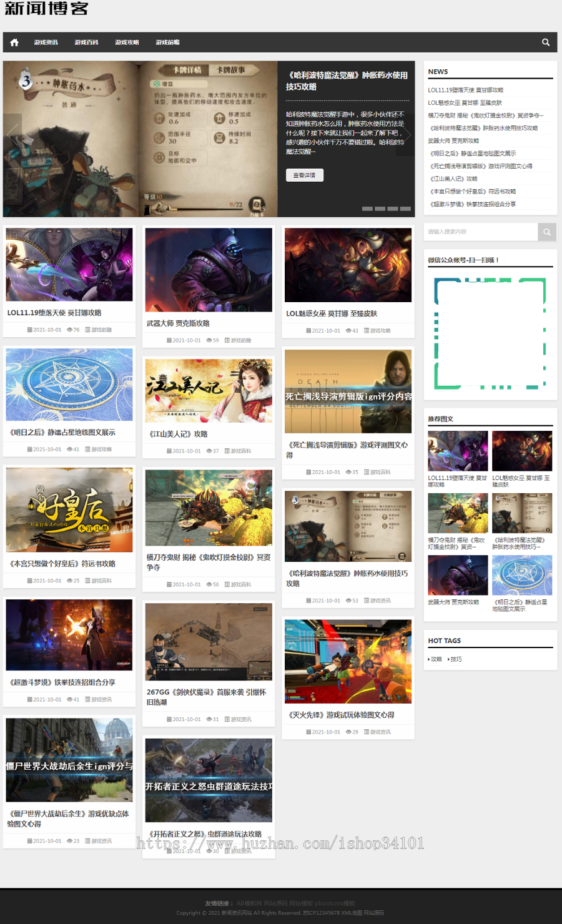Screen dimensions: 562x924
Task: Open the 死亡搁浅导演剪辑版 card thumbnail
Action: click(x=348, y=391)
